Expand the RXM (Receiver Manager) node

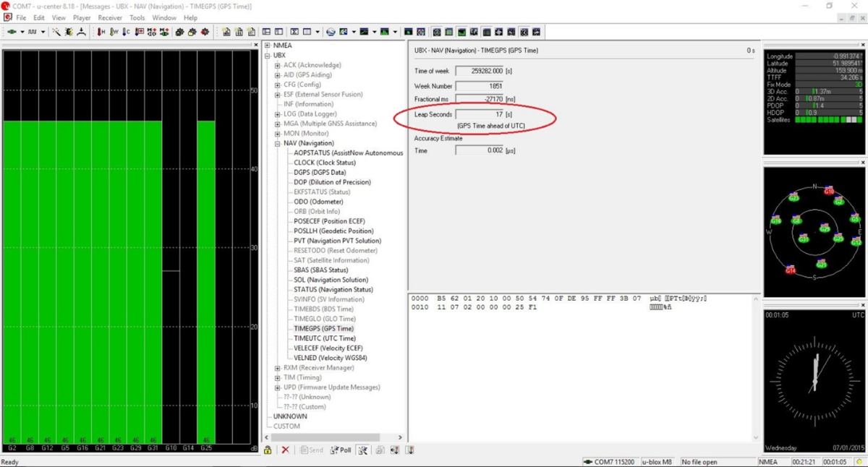pos(278,368)
